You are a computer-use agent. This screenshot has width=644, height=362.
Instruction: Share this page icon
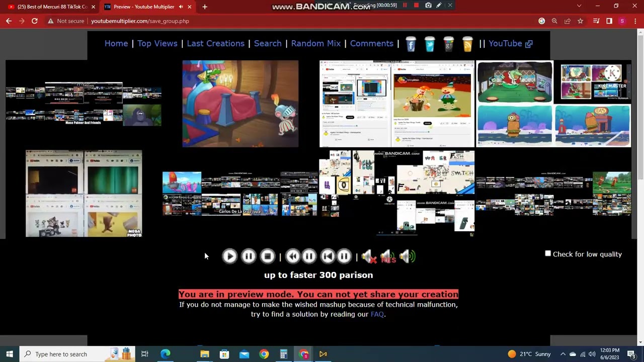tap(568, 21)
